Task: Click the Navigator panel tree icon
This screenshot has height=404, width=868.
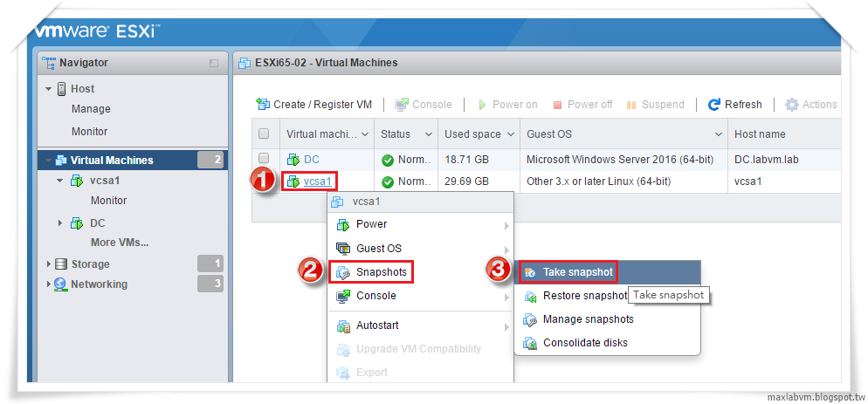Action: pyautogui.click(x=49, y=63)
